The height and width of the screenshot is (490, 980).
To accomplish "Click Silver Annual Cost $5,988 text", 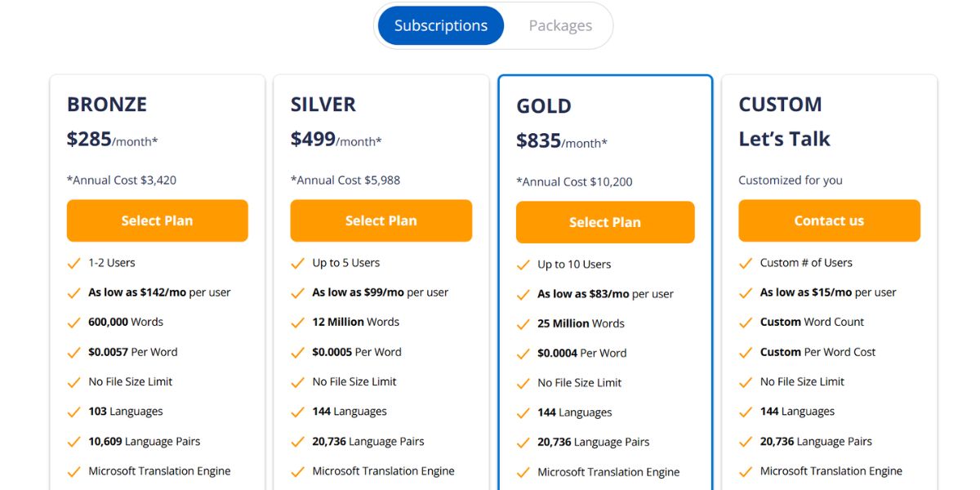I will pos(345,180).
